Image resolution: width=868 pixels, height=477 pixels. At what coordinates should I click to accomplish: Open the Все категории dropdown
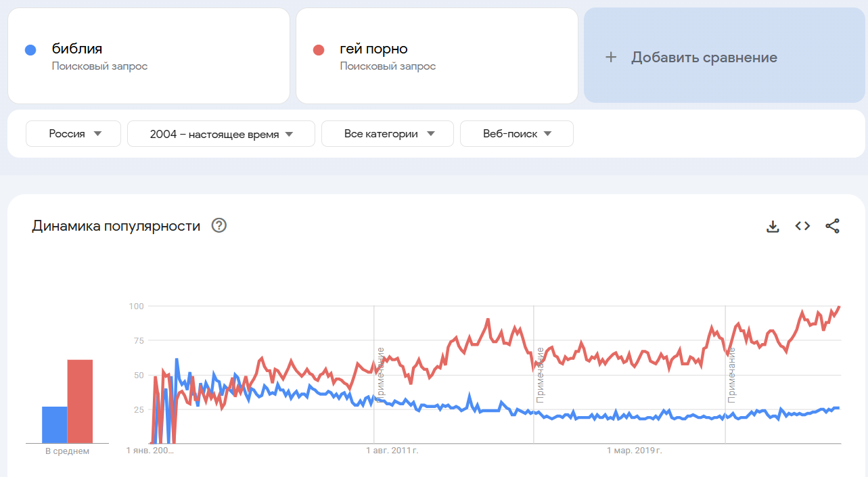click(388, 134)
